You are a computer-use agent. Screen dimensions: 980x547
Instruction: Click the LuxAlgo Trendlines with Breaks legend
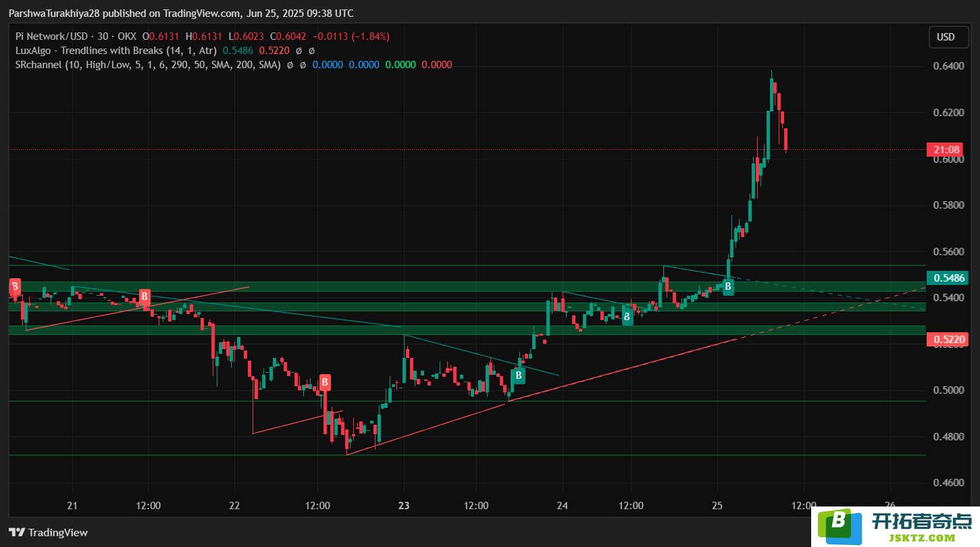116,51
